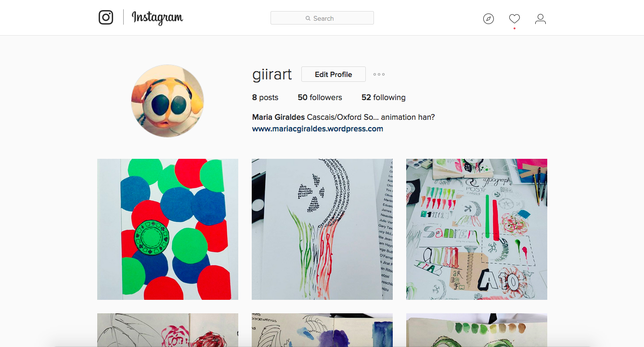Open the blue and purple watercolor post
This screenshot has width=644, height=347.
322,330
